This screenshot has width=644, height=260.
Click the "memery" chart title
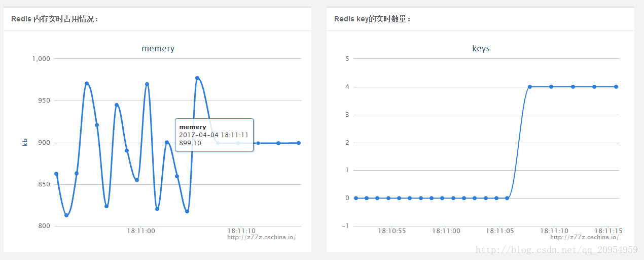(x=158, y=49)
